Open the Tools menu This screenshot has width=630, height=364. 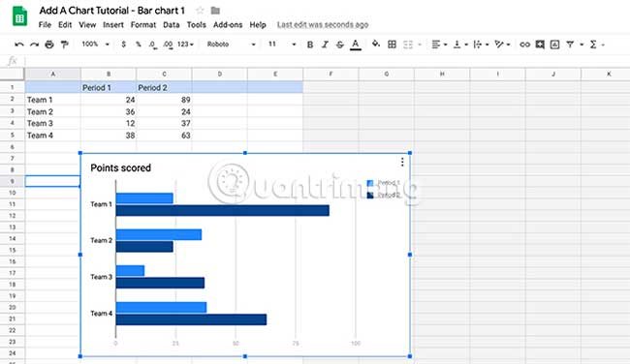click(196, 25)
